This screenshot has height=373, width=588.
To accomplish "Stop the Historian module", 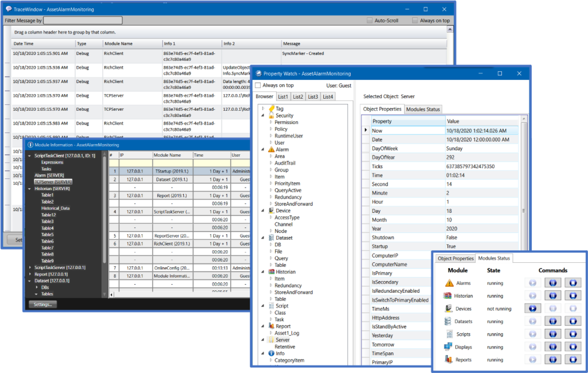I will [x=572, y=296].
